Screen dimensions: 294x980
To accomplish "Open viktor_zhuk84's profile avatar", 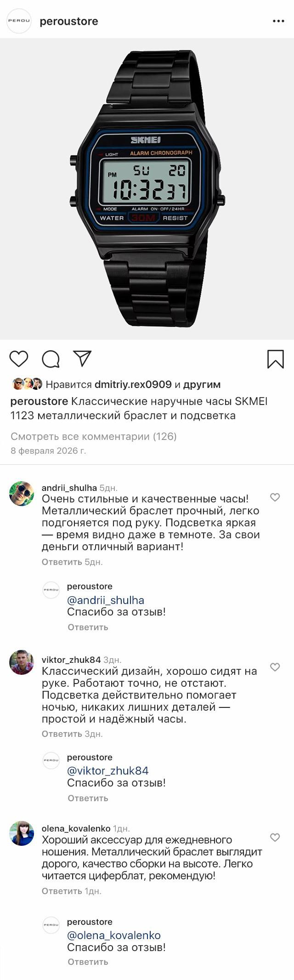I will click(x=22, y=662).
